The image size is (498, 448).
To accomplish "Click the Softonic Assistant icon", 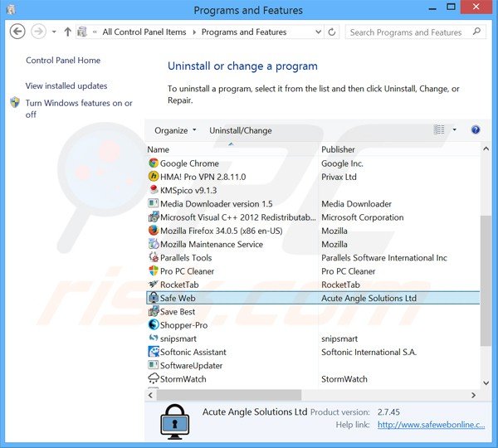I will (154, 352).
